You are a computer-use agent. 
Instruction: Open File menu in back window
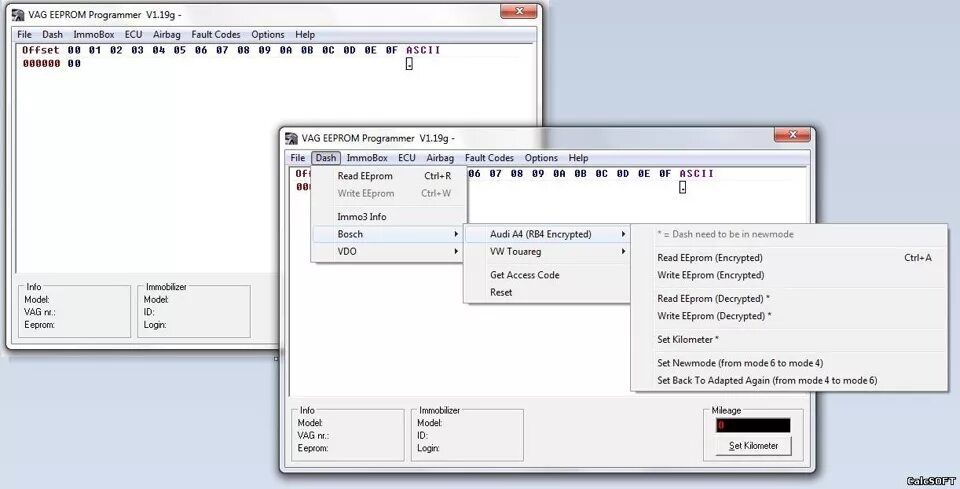(x=24, y=35)
